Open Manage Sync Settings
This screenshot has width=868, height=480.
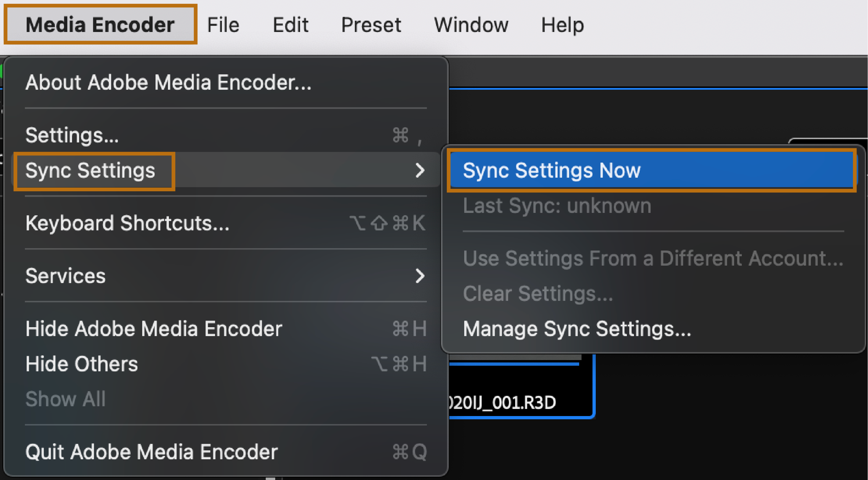577,329
